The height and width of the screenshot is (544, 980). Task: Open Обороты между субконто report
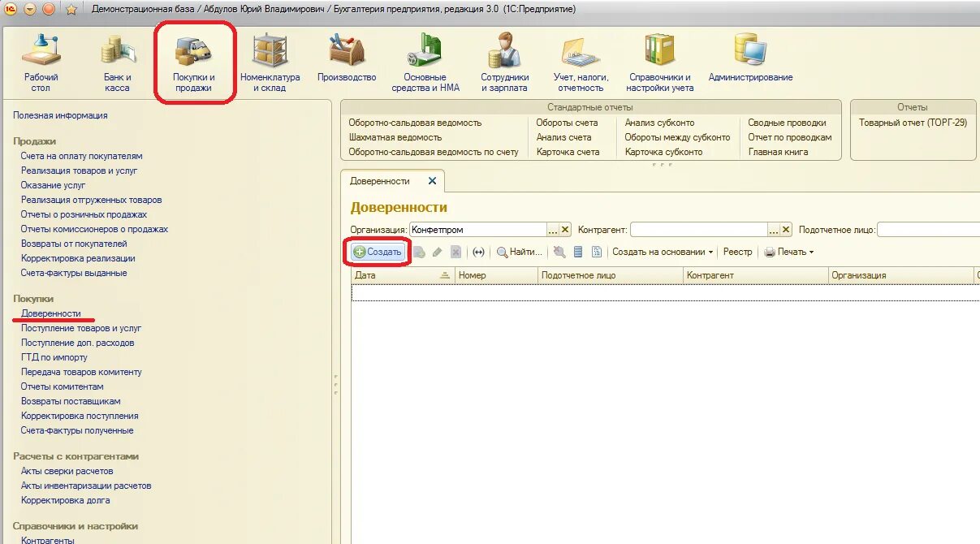(677, 137)
